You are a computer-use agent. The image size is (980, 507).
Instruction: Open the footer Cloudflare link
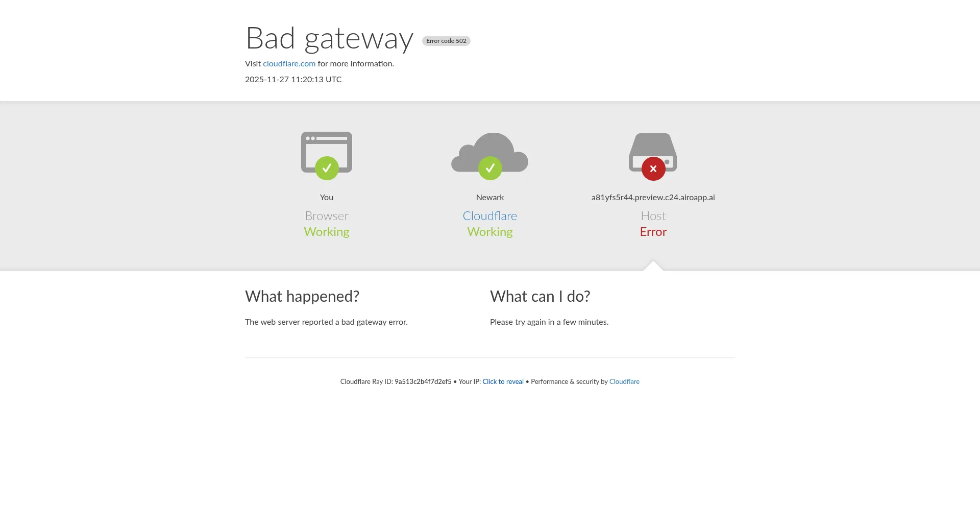pyautogui.click(x=624, y=382)
